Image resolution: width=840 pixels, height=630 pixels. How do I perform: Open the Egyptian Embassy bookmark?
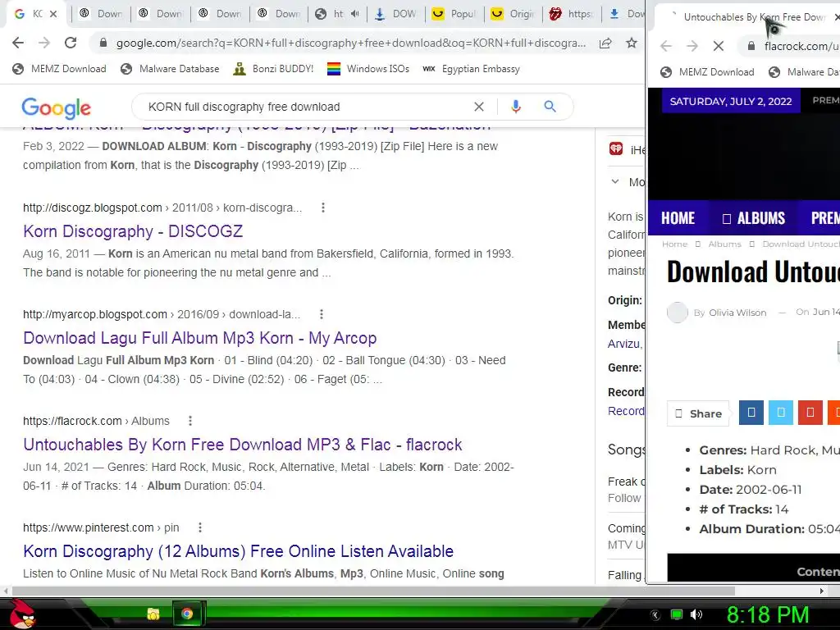tap(472, 69)
